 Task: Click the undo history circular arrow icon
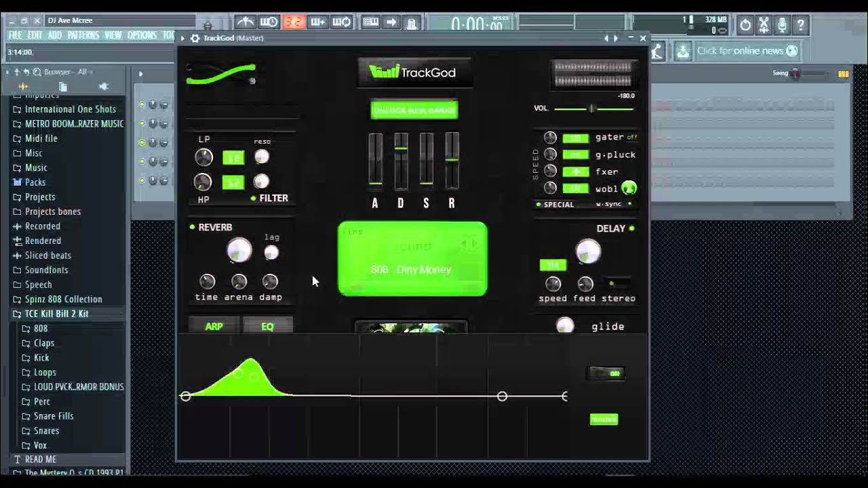[x=745, y=25]
